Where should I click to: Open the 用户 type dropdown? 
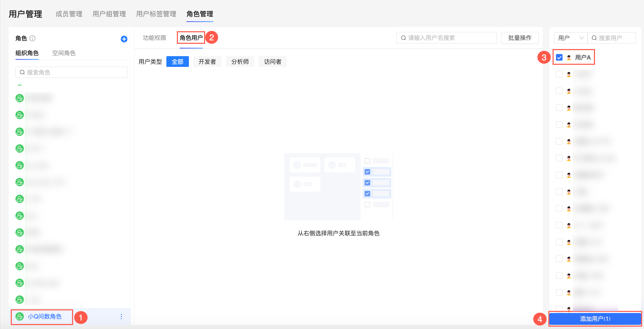tap(571, 38)
